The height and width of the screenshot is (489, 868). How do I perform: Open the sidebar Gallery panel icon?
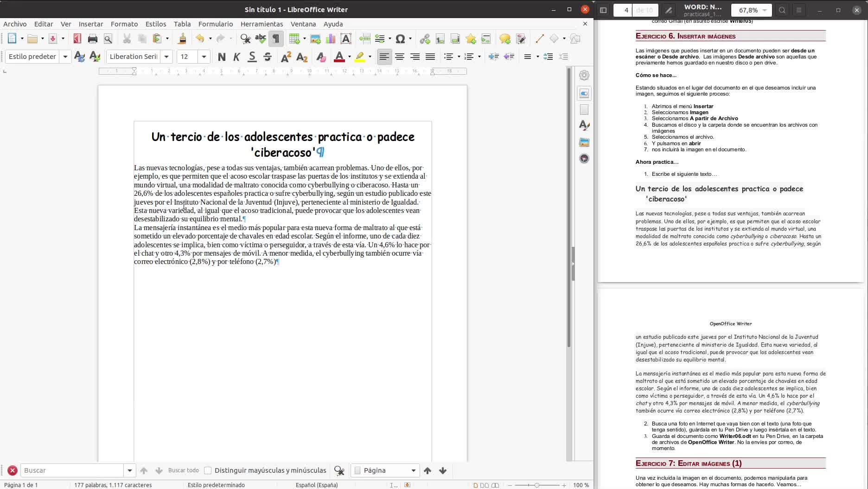coord(584,142)
